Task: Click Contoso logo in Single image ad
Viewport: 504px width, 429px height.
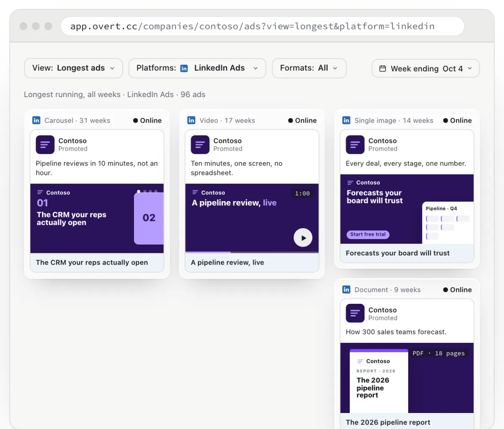Action: [x=355, y=145]
